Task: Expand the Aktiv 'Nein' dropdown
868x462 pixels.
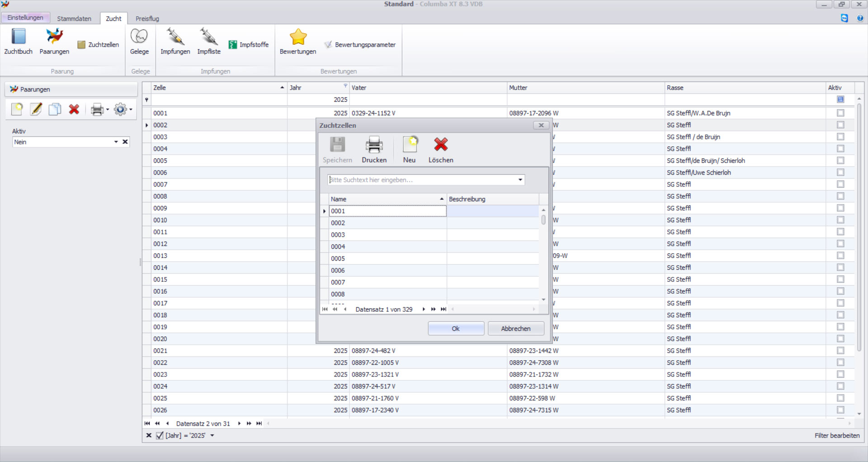Action: click(116, 142)
